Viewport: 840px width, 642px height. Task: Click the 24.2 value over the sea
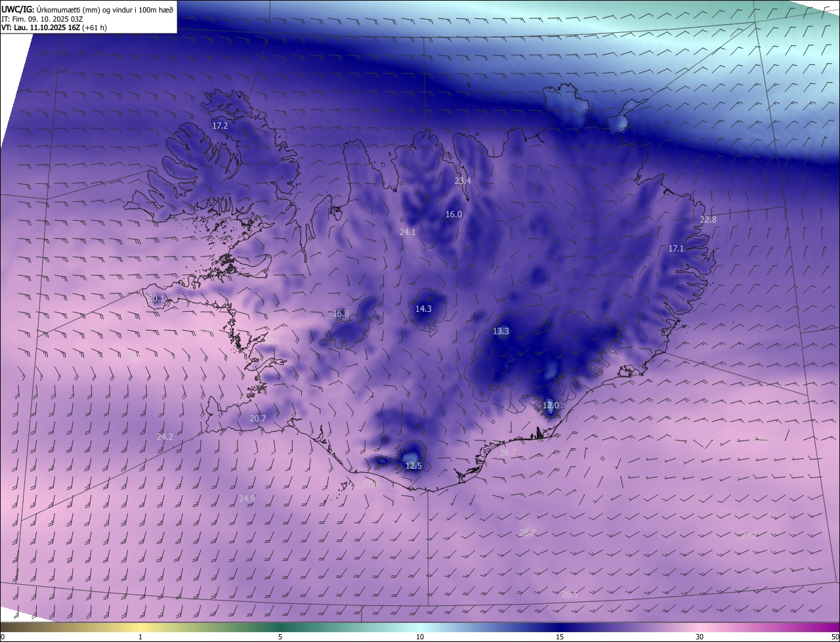coord(165,437)
